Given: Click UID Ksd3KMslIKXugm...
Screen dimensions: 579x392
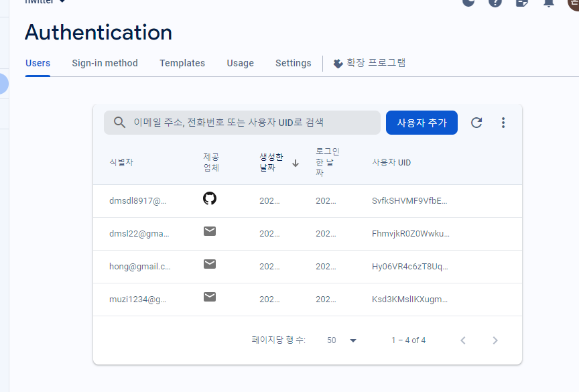Looking at the screenshot, I should pyautogui.click(x=409, y=300).
